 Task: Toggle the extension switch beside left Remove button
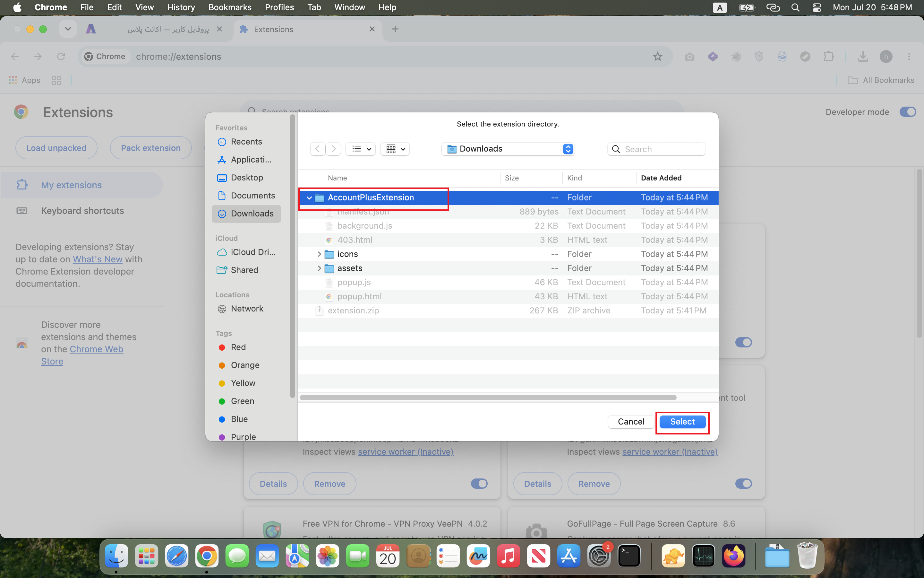click(479, 484)
